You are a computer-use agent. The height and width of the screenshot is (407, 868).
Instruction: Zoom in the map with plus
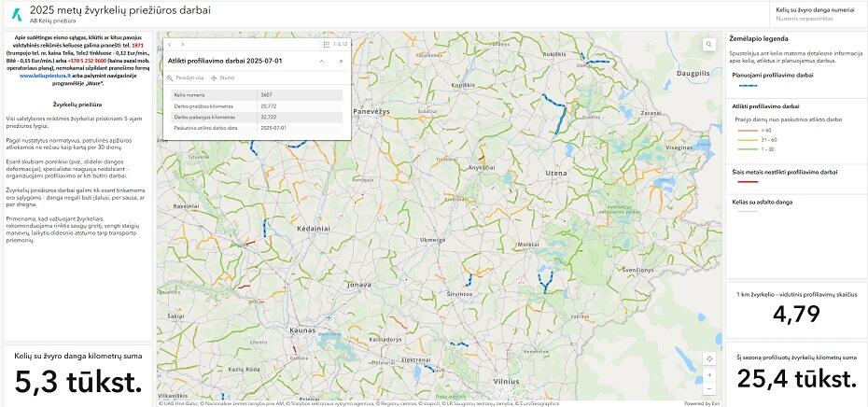tap(709, 375)
